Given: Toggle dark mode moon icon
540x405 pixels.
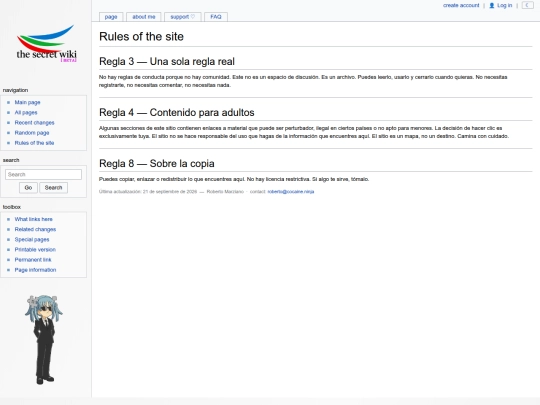Looking at the screenshot, I should pos(527,5).
